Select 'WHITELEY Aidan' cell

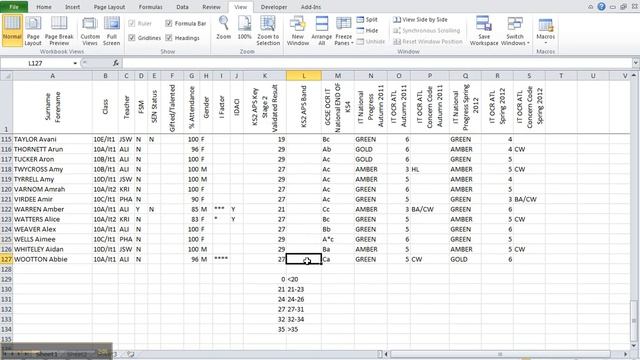(52, 249)
